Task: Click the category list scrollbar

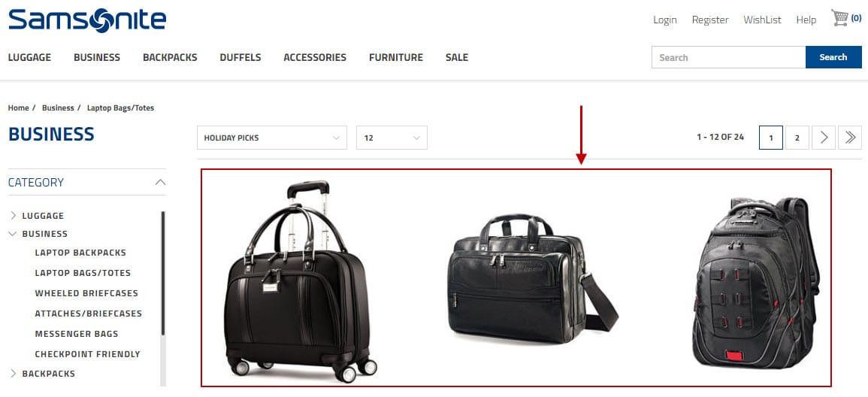Action: (163, 274)
